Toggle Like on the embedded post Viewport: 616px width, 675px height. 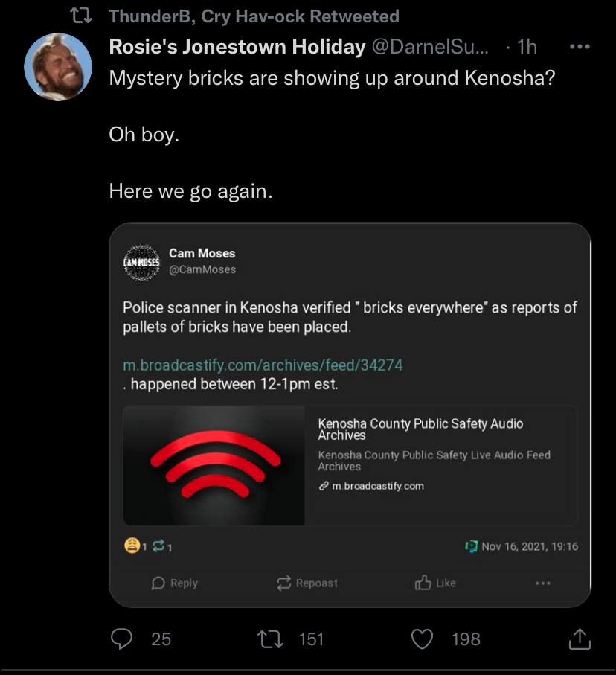pyautogui.click(x=435, y=583)
